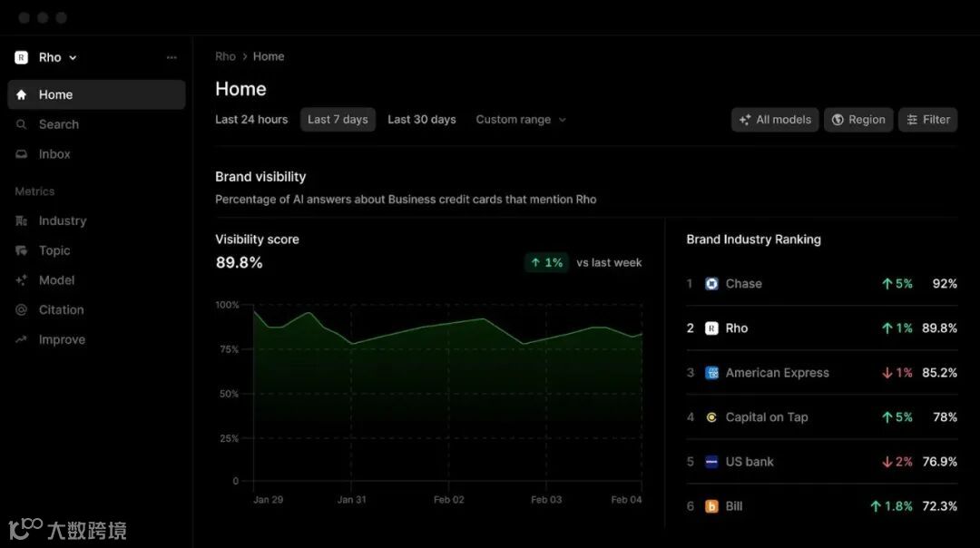Select the Chase ranking row name
This screenshot has width=980, height=548.
pyautogui.click(x=743, y=284)
